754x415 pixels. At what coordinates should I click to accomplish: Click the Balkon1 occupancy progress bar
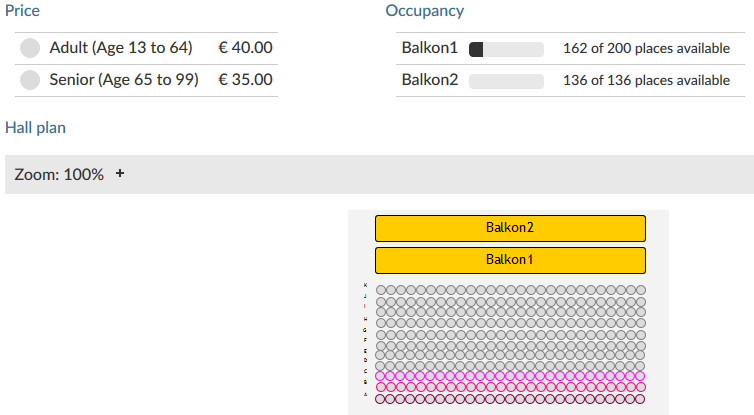point(506,49)
